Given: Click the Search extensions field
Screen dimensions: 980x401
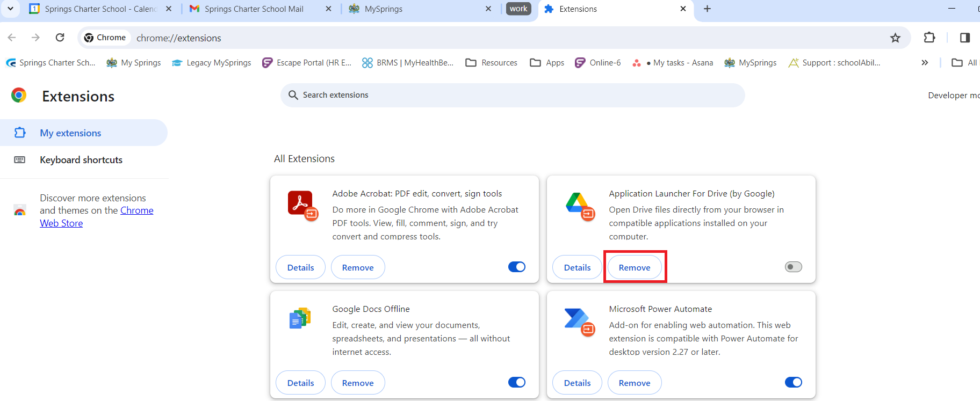Looking at the screenshot, I should tap(512, 95).
